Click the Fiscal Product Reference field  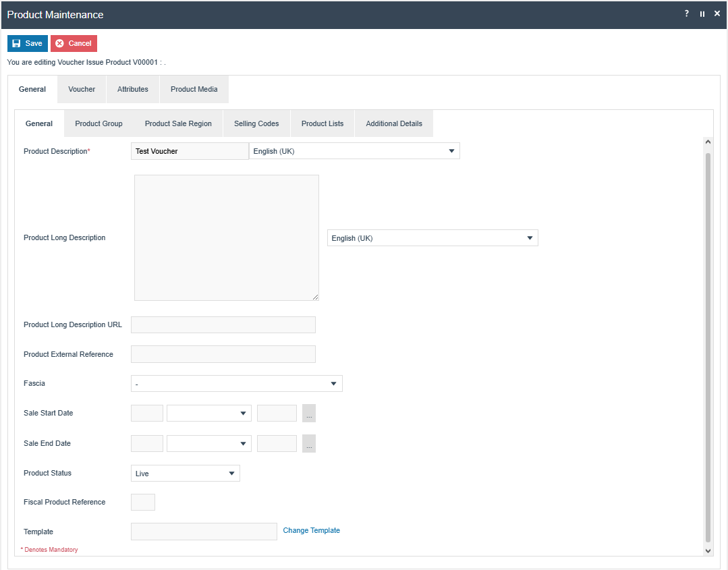[x=143, y=503]
